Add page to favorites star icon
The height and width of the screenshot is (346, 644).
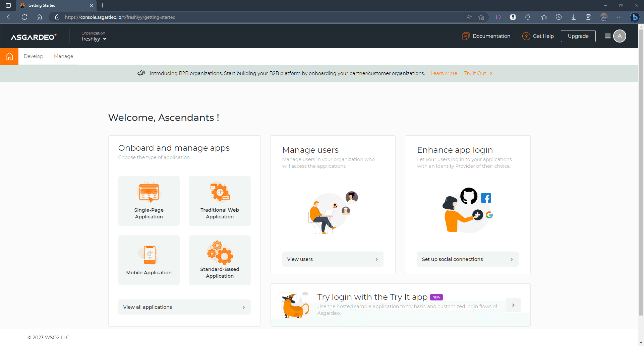[x=481, y=17]
